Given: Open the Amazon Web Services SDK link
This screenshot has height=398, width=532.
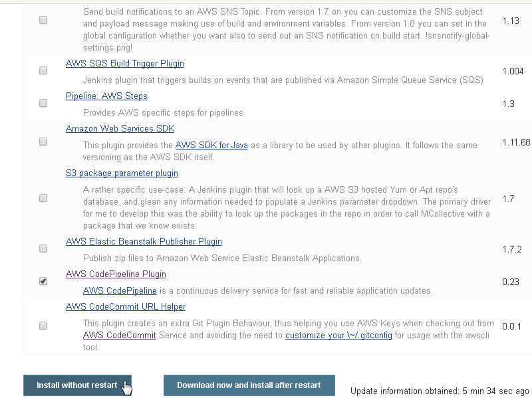Looking at the screenshot, I should click(120, 128).
